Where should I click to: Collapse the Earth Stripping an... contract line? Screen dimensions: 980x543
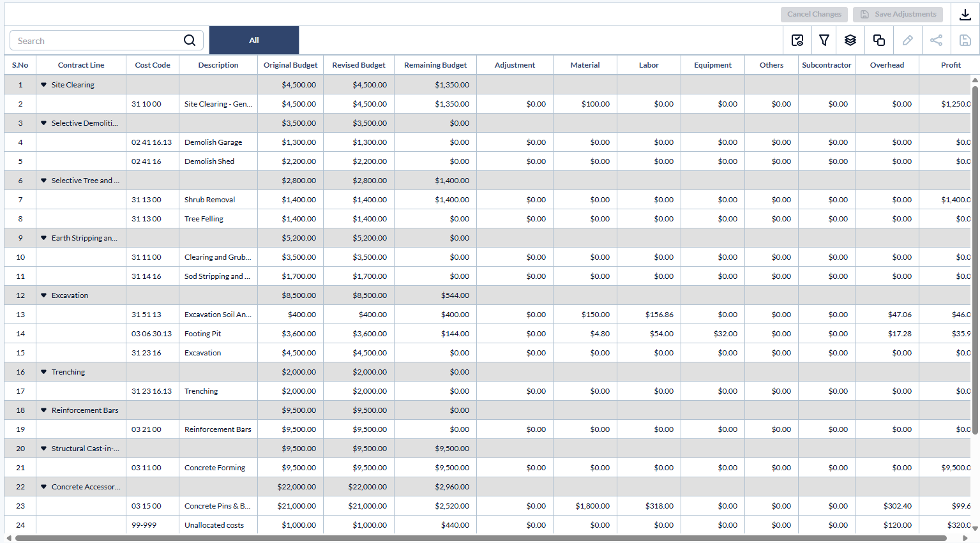pos(43,238)
